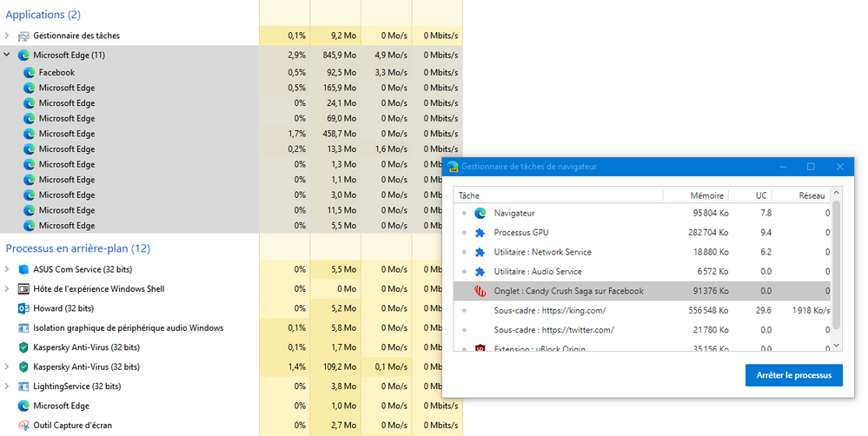
Task: Sort by the Tâche column header
Action: coord(558,195)
